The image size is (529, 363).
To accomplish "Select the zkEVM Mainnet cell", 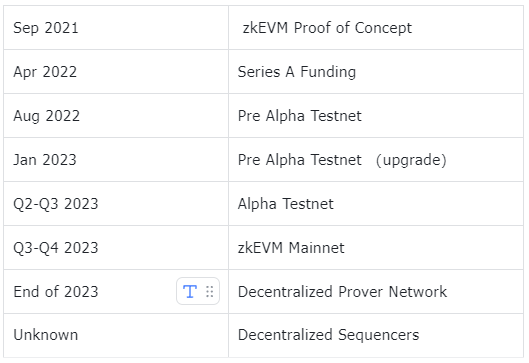I will point(376,248).
